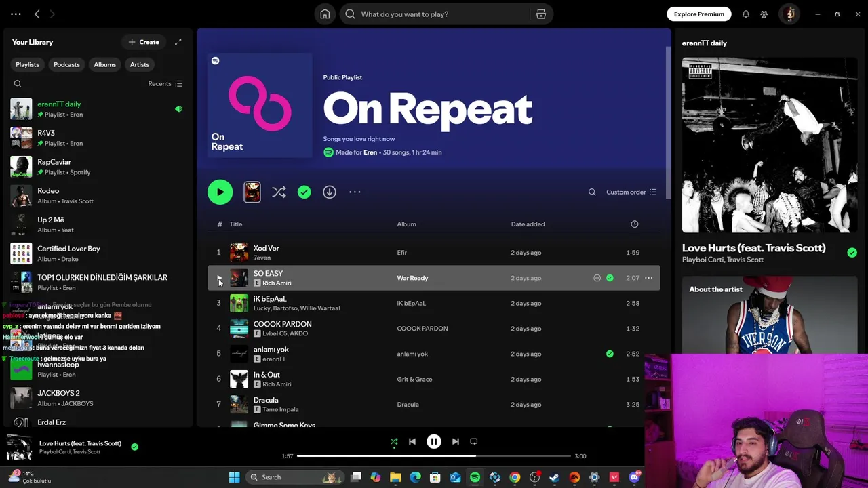The height and width of the screenshot is (488, 868).
Task: Open Windows Start menu
Action: 235,477
